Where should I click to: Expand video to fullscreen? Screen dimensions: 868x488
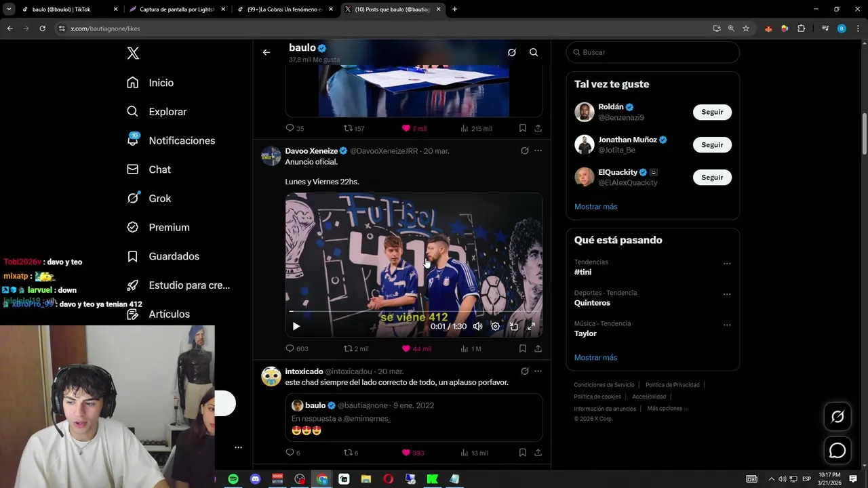click(532, 326)
